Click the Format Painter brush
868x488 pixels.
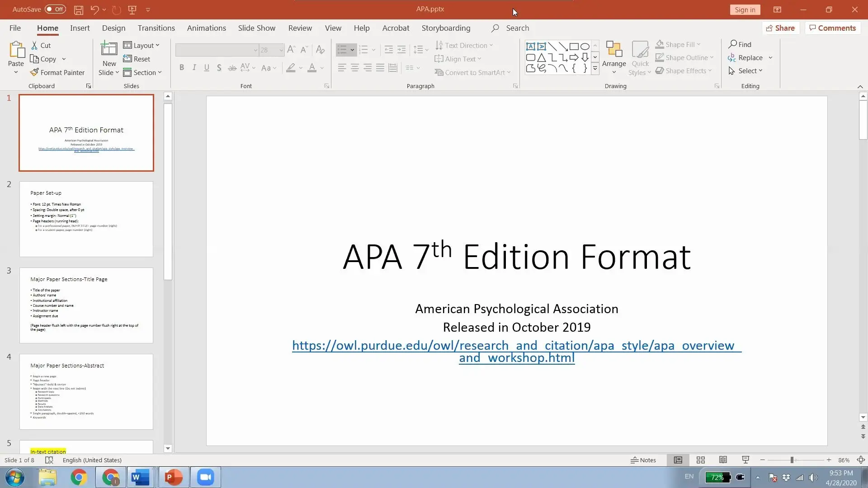34,72
